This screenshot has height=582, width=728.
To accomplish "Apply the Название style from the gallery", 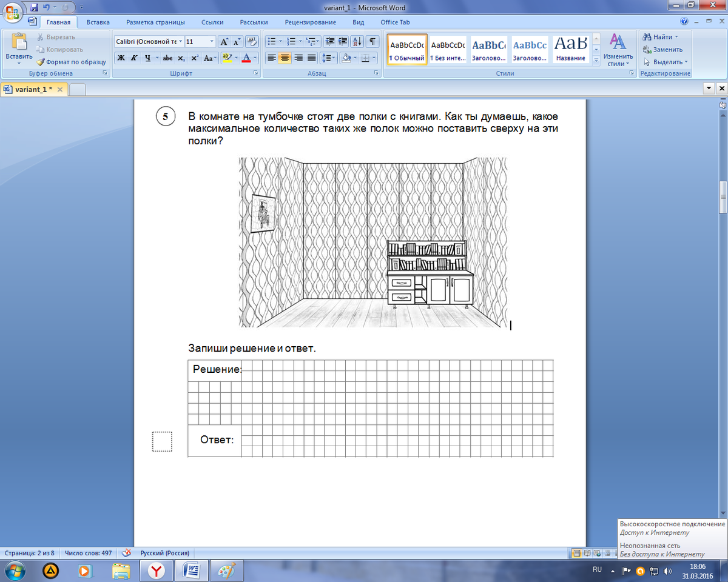I will (x=571, y=48).
